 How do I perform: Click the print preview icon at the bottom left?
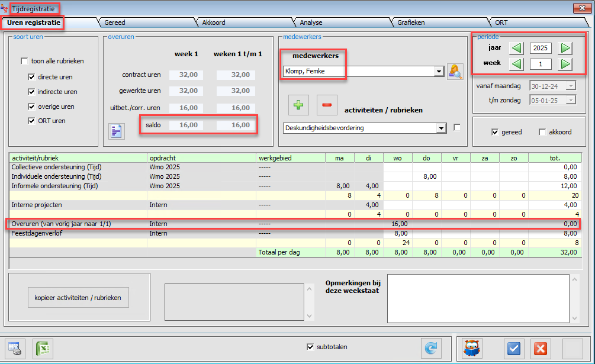15,349
